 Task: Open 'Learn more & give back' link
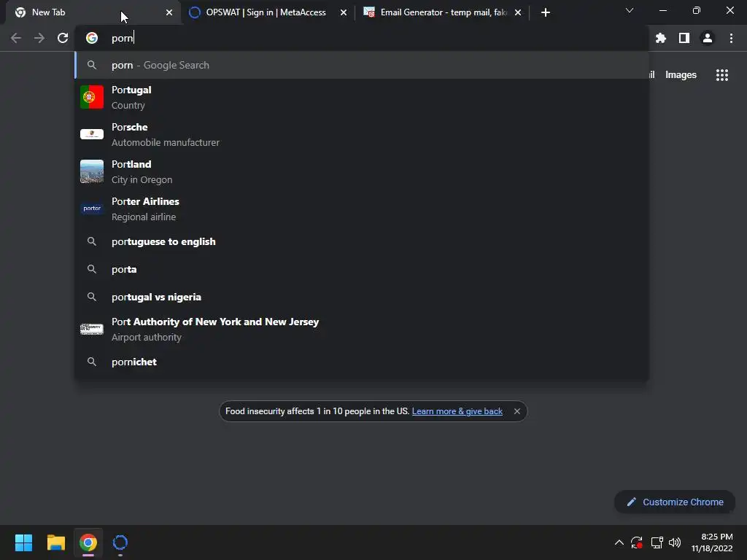(x=457, y=411)
